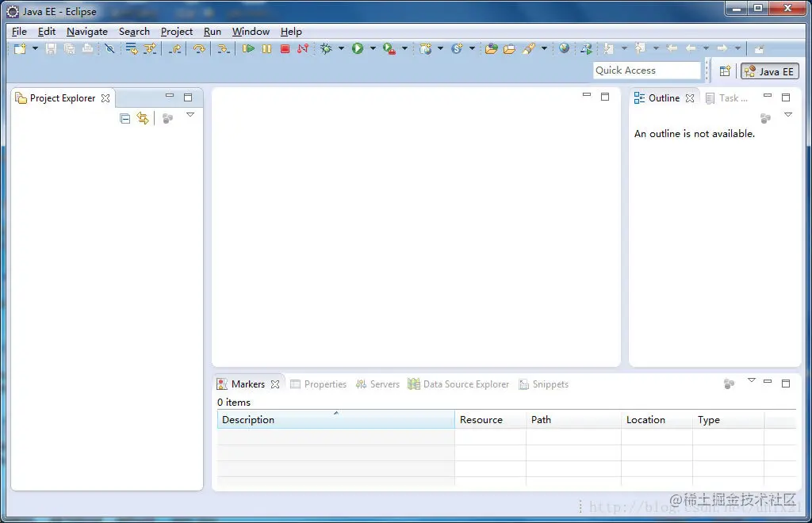Open the Debug dropdown arrow

(x=341, y=48)
